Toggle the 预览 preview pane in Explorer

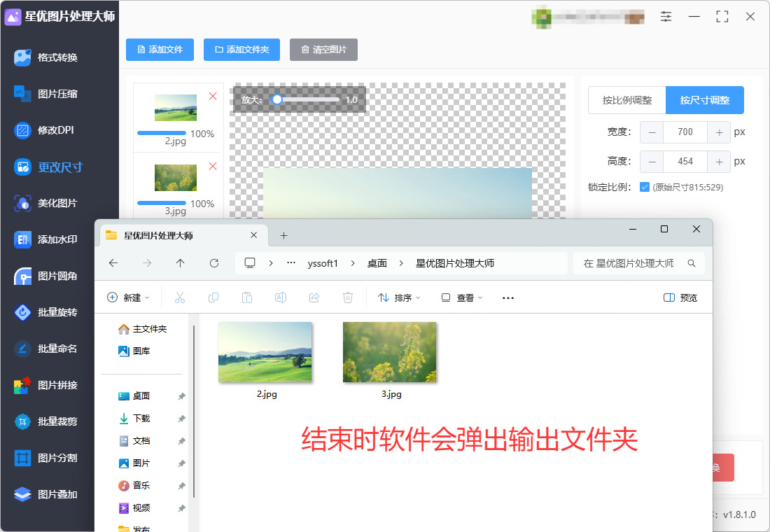(680, 297)
